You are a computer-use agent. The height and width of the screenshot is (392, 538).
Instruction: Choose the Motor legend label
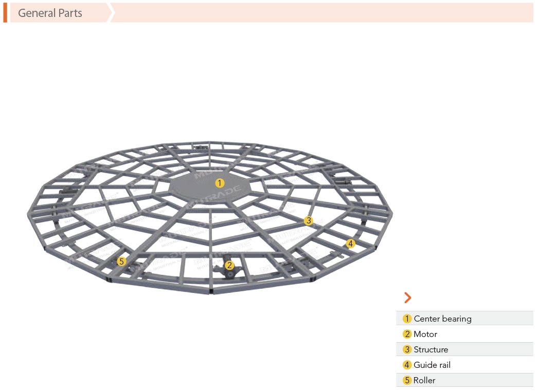click(425, 334)
